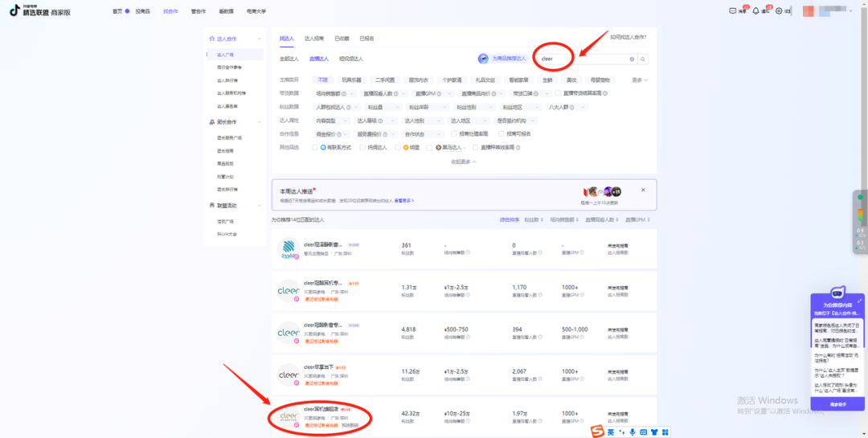This screenshot has height=438, width=868.
Task: Click the Sogou input method S icon
Action: (x=596, y=432)
